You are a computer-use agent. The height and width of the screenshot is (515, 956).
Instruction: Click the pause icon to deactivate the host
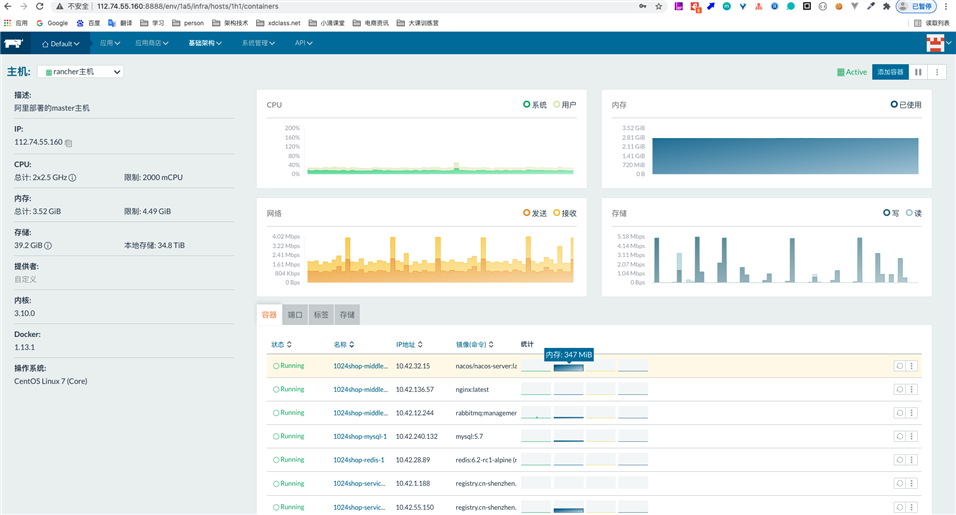(918, 72)
